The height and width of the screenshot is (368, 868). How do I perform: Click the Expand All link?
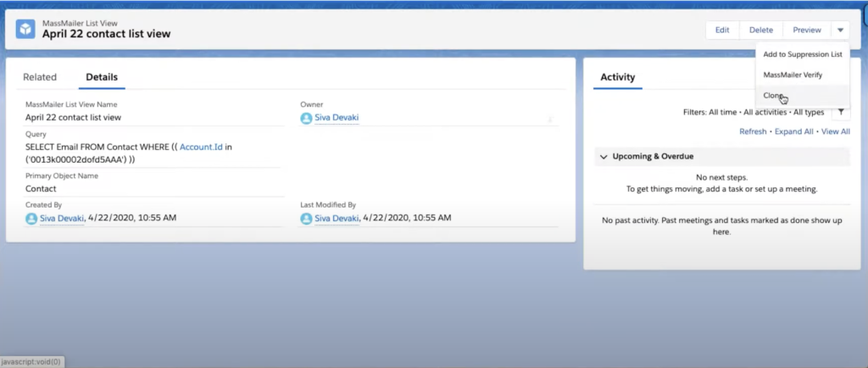click(x=793, y=131)
